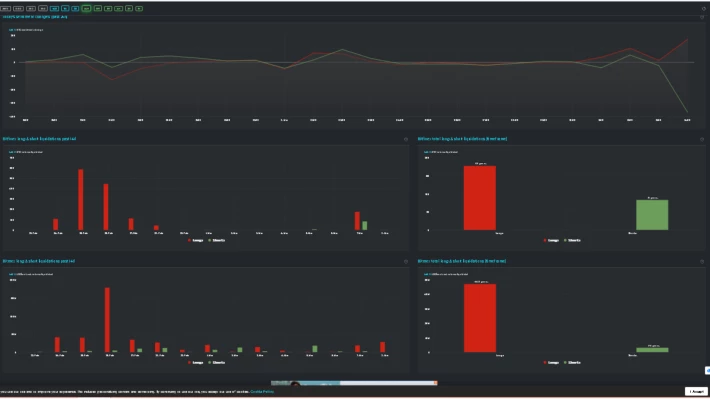Click Bitfinex long & short liquidations past 14d title
Screen dimensions: 710x399
(39, 139)
